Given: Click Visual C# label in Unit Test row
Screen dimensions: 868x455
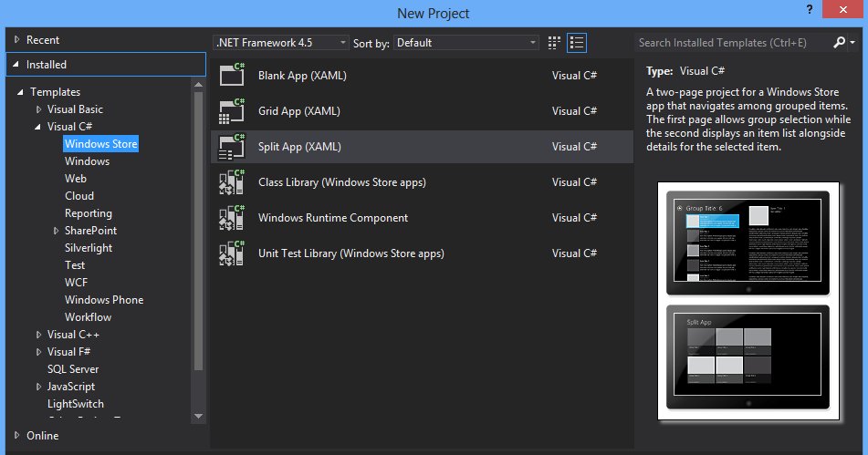Looking at the screenshot, I should [574, 253].
